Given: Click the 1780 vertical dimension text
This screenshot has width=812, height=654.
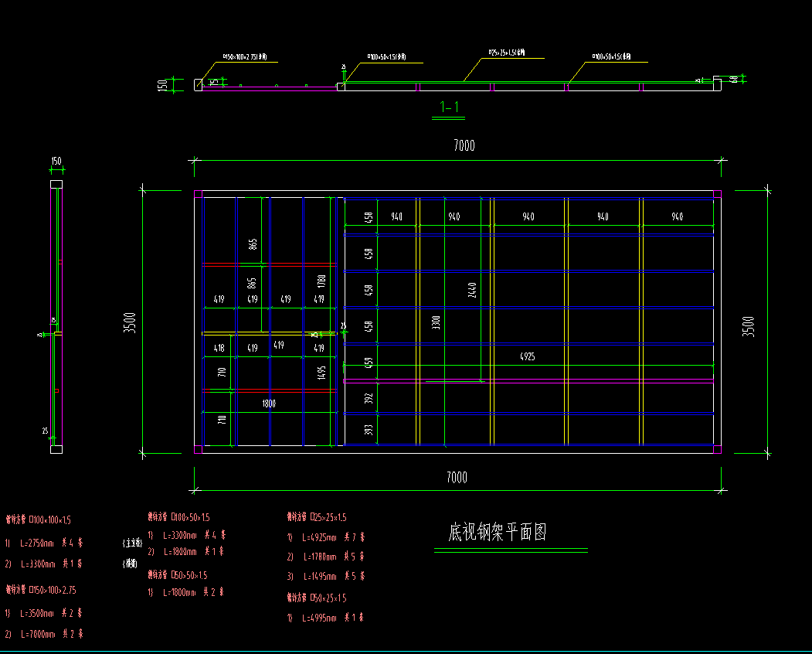Looking at the screenshot, I should [x=322, y=281].
